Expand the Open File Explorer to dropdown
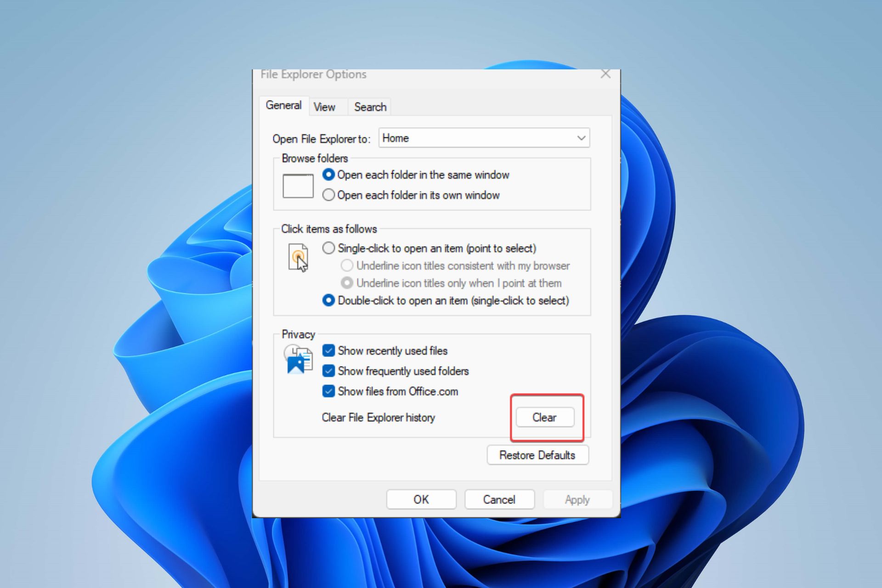882x588 pixels. (x=484, y=138)
